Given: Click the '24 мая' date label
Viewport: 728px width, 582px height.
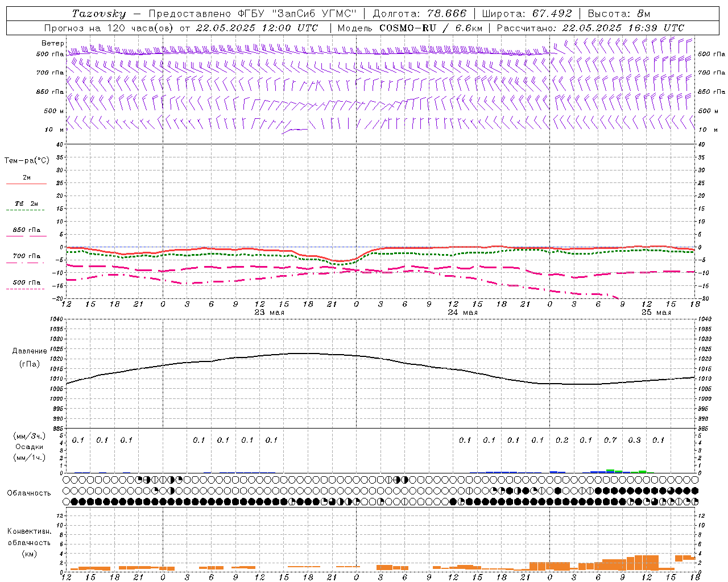Looking at the screenshot, I should pyautogui.click(x=463, y=313).
